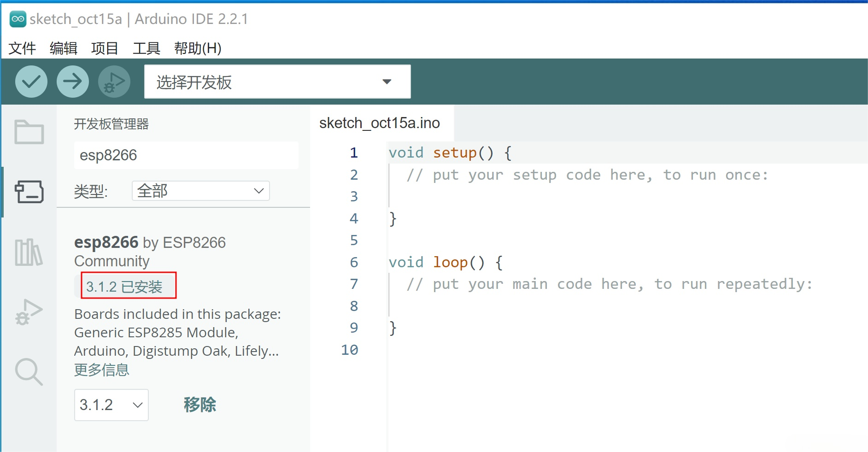Open the 帮助(H) menu

(198, 48)
